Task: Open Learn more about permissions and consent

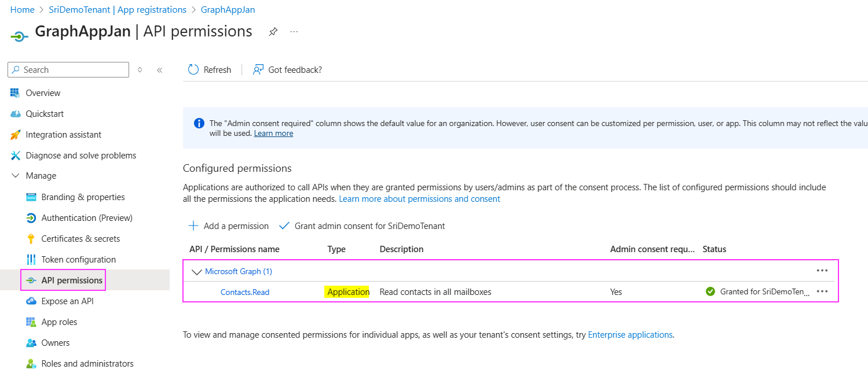Action: pos(419,199)
